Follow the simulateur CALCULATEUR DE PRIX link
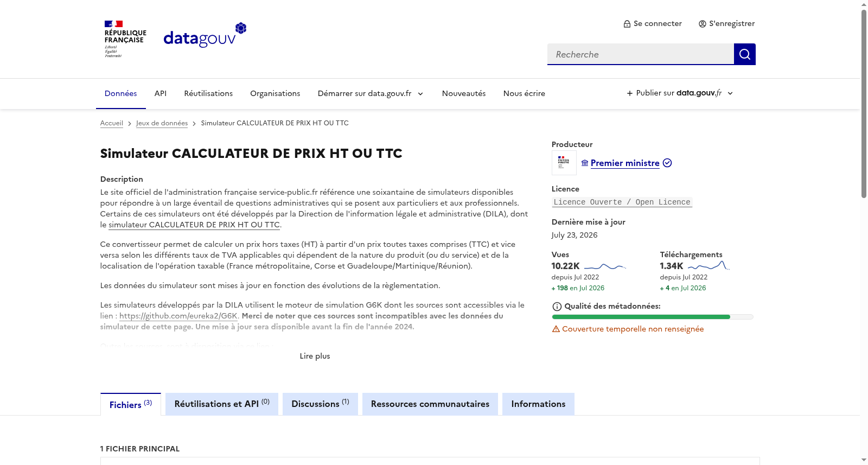Screen dimensions: 868x465 pos(194,225)
